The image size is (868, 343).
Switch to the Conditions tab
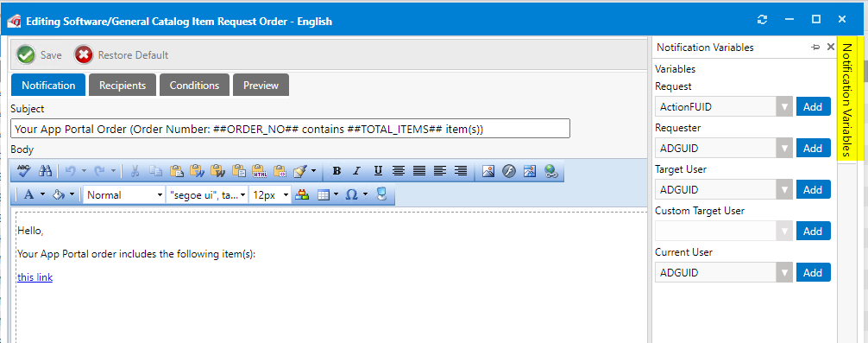click(x=194, y=86)
